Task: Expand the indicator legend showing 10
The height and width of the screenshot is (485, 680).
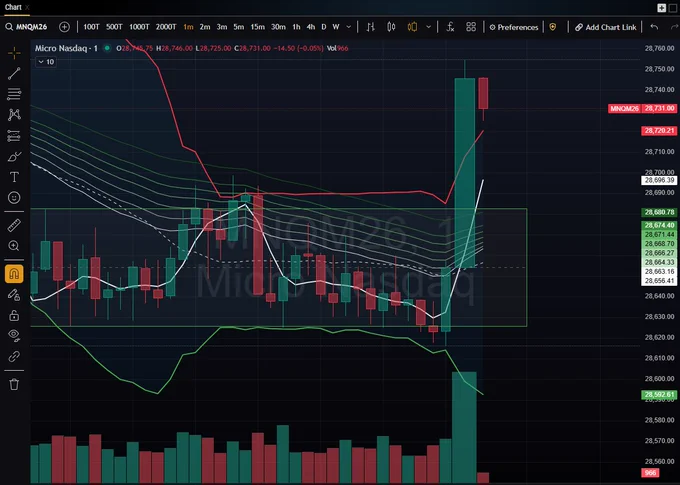Action: (46, 62)
